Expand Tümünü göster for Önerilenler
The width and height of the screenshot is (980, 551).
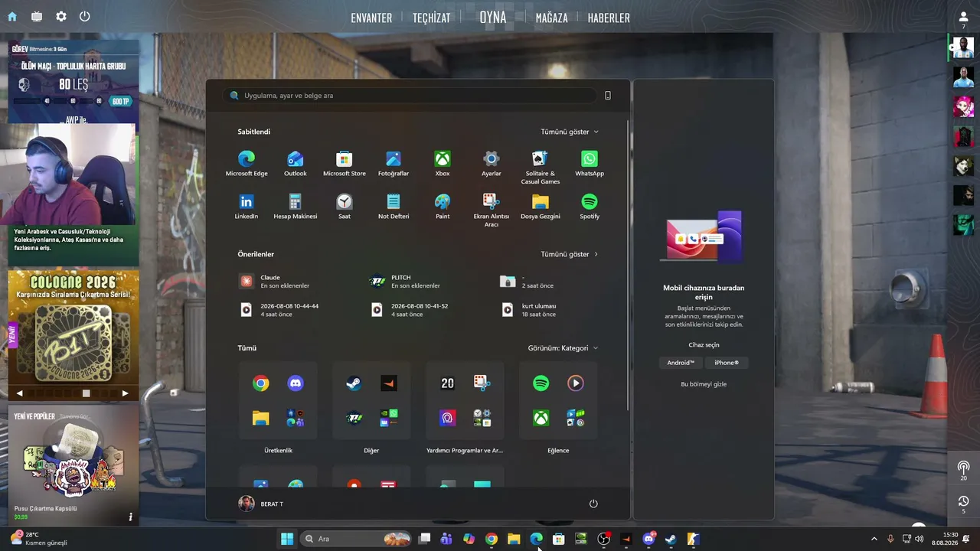570,254
